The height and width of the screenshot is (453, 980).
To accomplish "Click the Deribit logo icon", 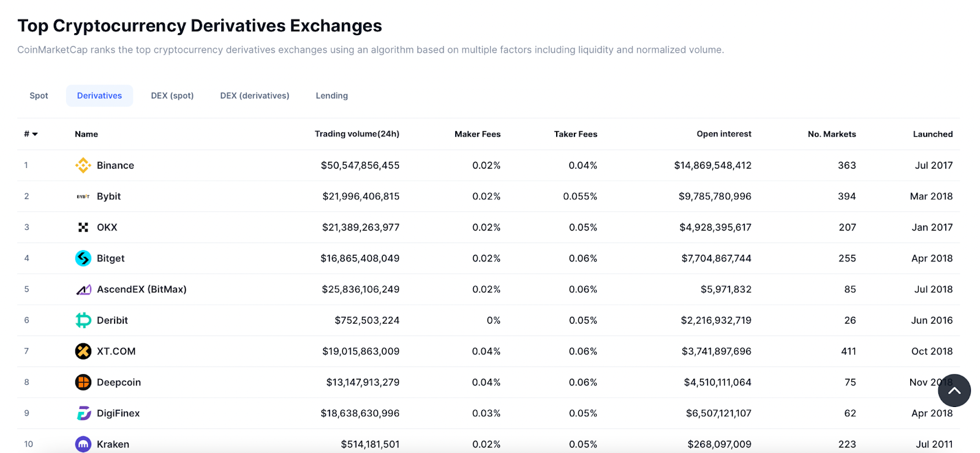I will pos(83,320).
